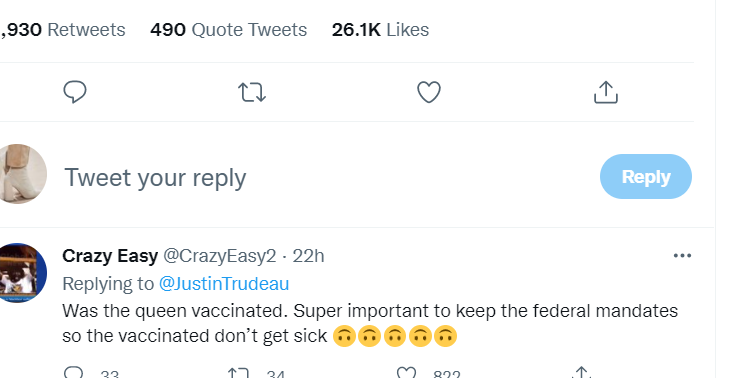Click reply icon on Crazy Easy's comment
The image size is (736, 378).
[x=74, y=373]
